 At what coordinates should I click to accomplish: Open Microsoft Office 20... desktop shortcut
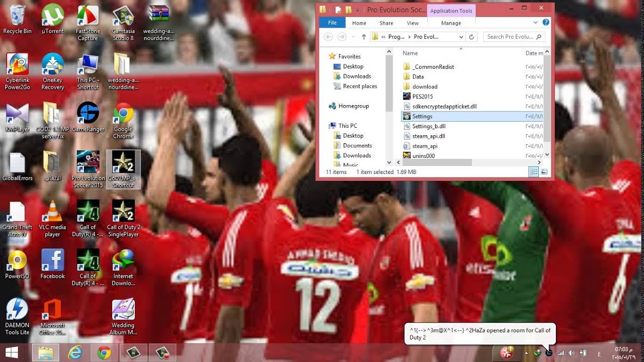(x=52, y=317)
